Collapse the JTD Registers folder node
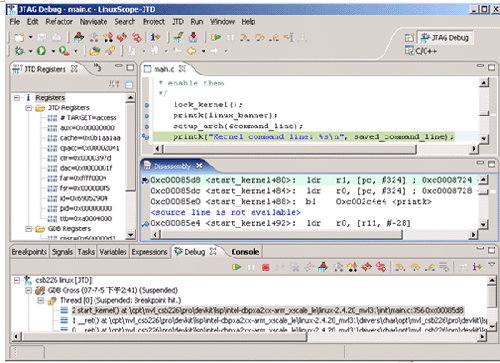The height and width of the screenshot is (363, 500). click(x=29, y=108)
